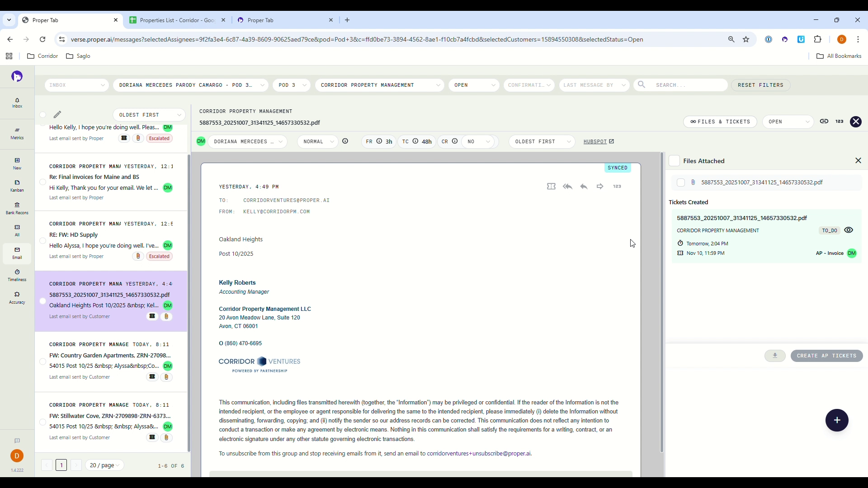Click round plus floating button
Image resolution: width=868 pixels, height=488 pixels.
[837, 420]
